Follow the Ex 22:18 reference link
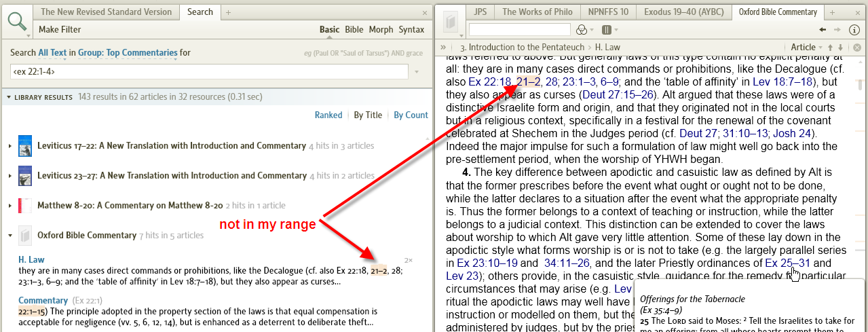Viewport: 868px width, 332px height. 490,81
